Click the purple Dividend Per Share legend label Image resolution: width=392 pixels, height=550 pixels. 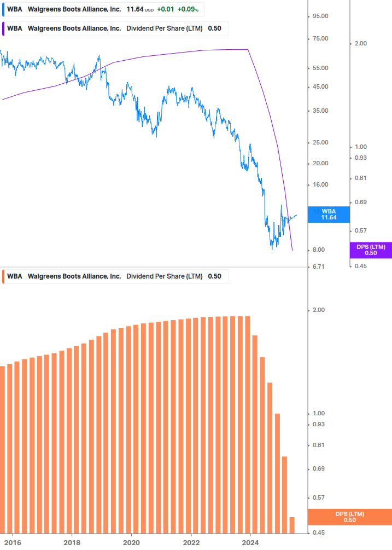coord(115,29)
